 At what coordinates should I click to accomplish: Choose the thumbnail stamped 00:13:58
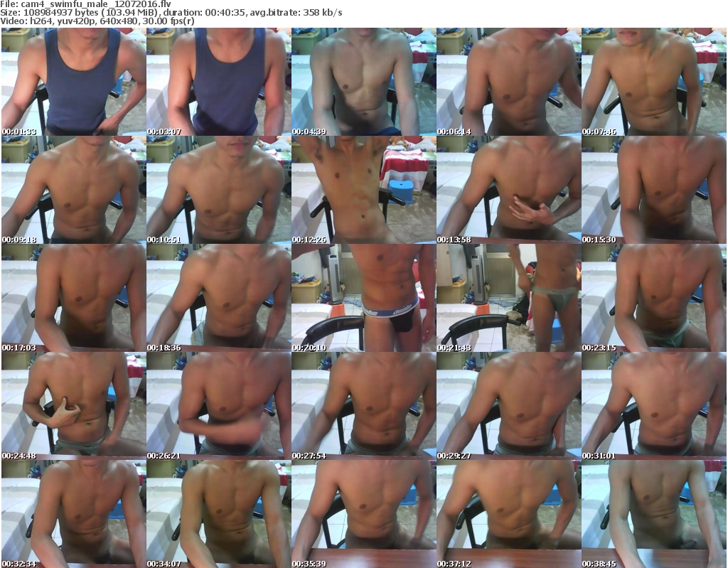point(509,190)
